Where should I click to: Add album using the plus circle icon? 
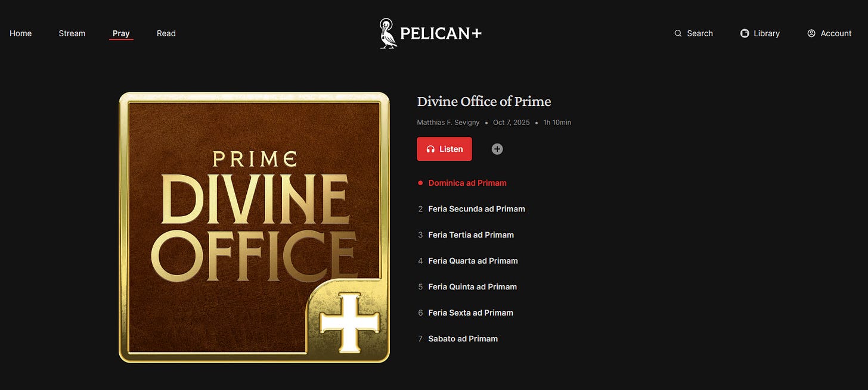(497, 149)
